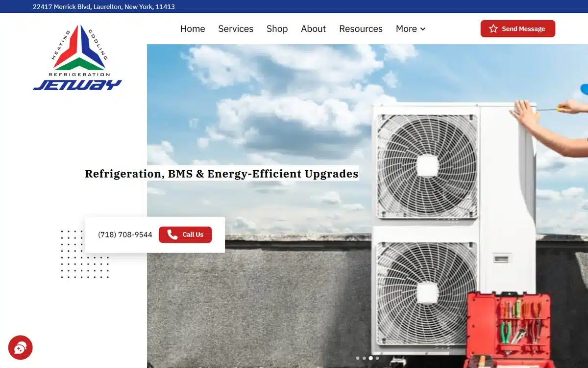Open the chat widget bubble icon
This screenshot has height=368, width=588.
20,348
